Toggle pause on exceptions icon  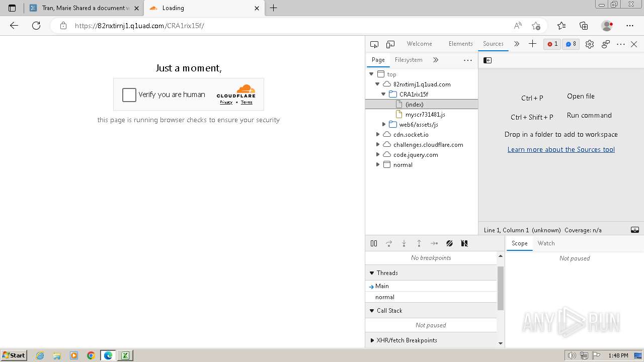[464, 243]
